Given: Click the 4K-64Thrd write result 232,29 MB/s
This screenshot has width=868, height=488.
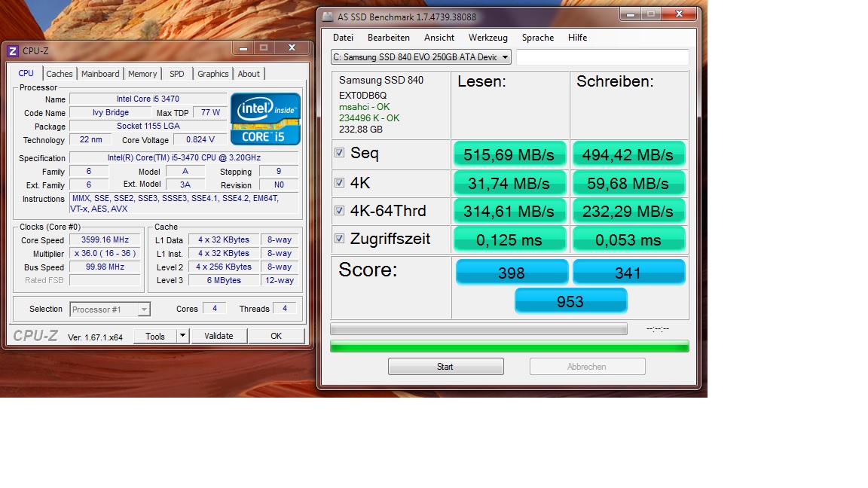Looking at the screenshot, I should 628,212.
